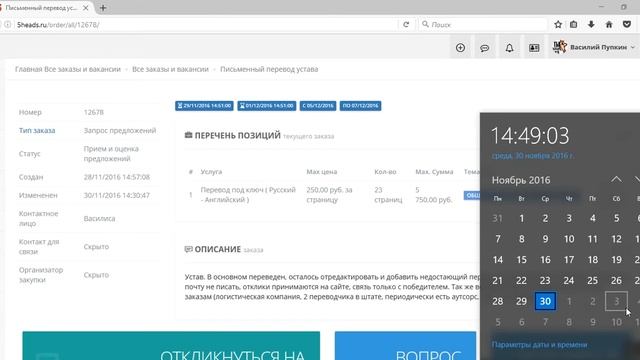Close the Письменный перевод tab
This screenshot has height=360, width=640.
coord(86,8)
